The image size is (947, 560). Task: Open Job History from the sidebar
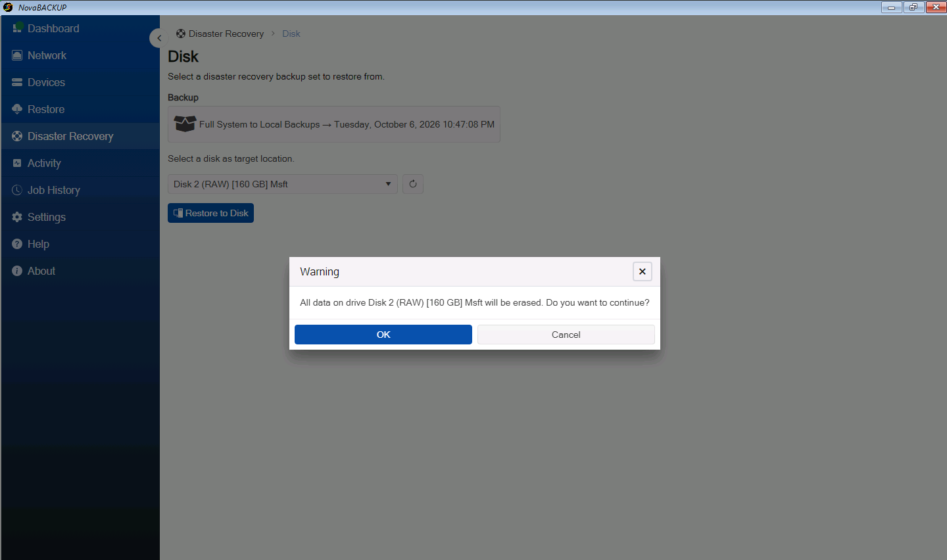click(x=80, y=190)
